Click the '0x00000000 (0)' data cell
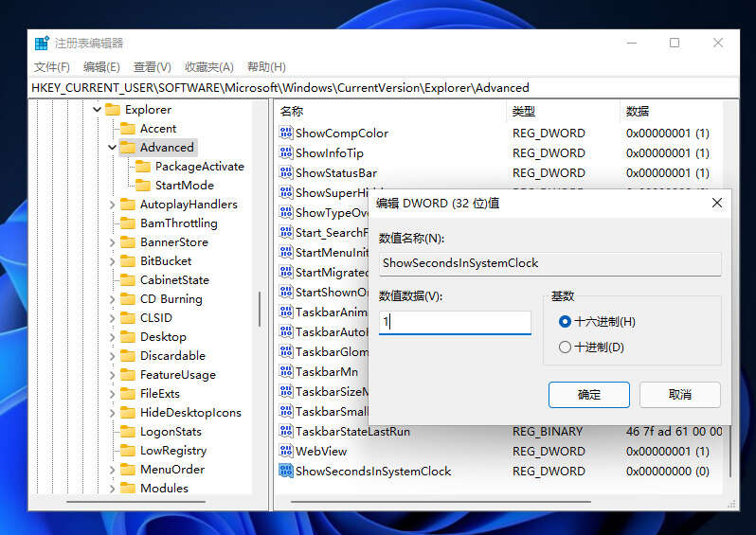The image size is (756, 535). (667, 471)
